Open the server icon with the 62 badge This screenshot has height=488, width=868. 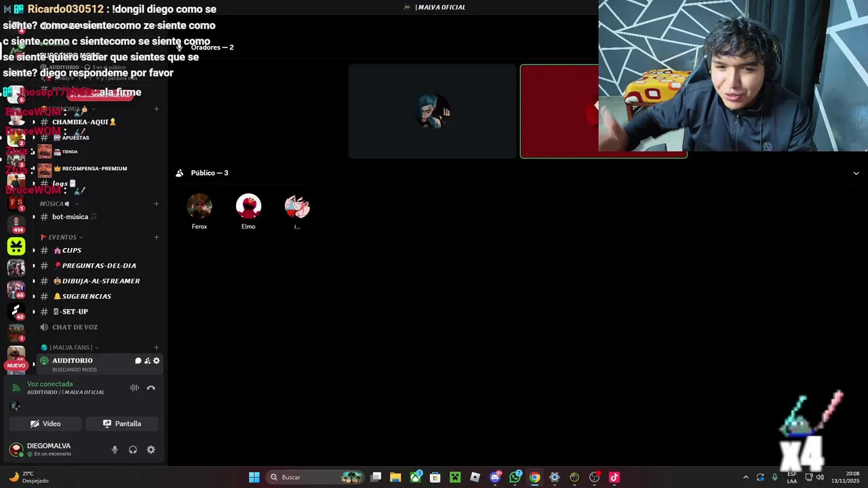[x=16, y=310]
